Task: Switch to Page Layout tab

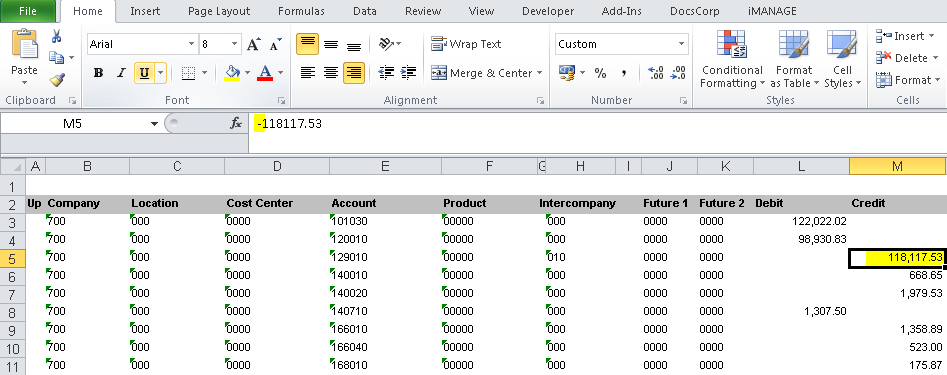Action: (x=219, y=11)
